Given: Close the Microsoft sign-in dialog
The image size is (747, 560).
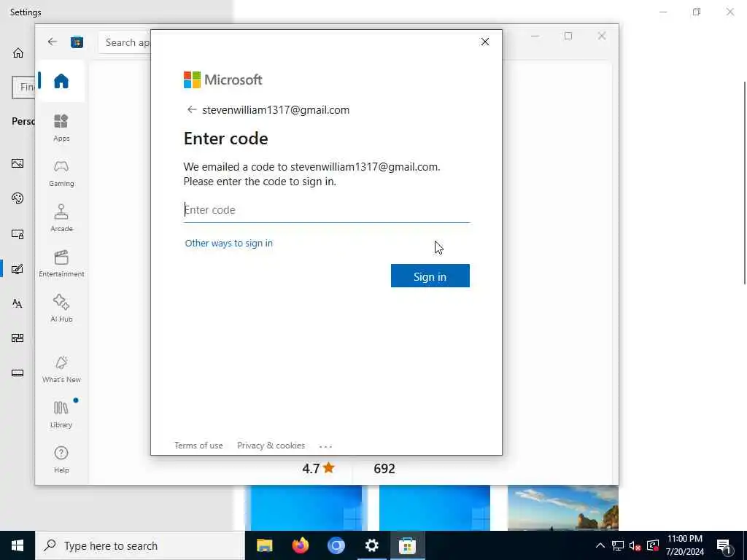Looking at the screenshot, I should 485,42.
